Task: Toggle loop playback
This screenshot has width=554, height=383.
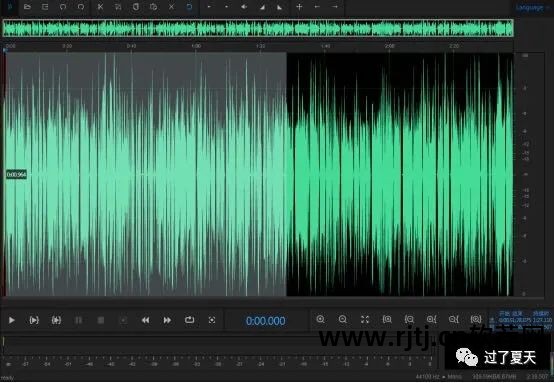Action: click(x=189, y=320)
